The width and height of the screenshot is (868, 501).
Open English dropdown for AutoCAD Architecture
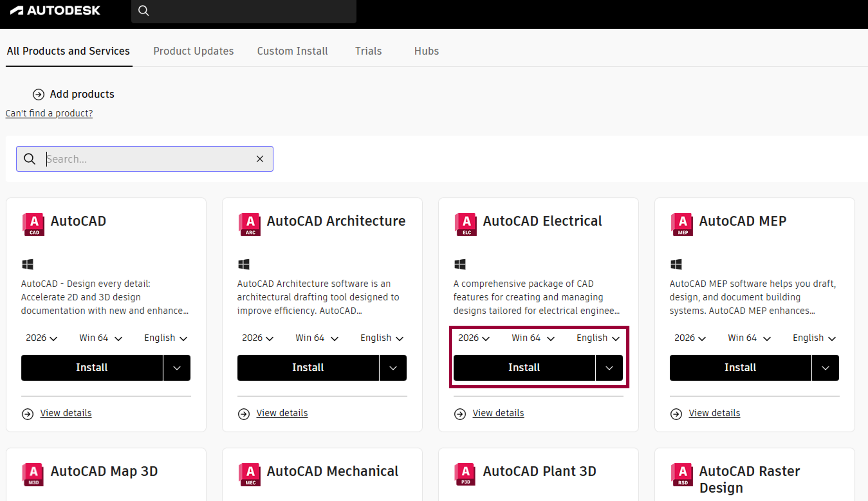tap(382, 338)
